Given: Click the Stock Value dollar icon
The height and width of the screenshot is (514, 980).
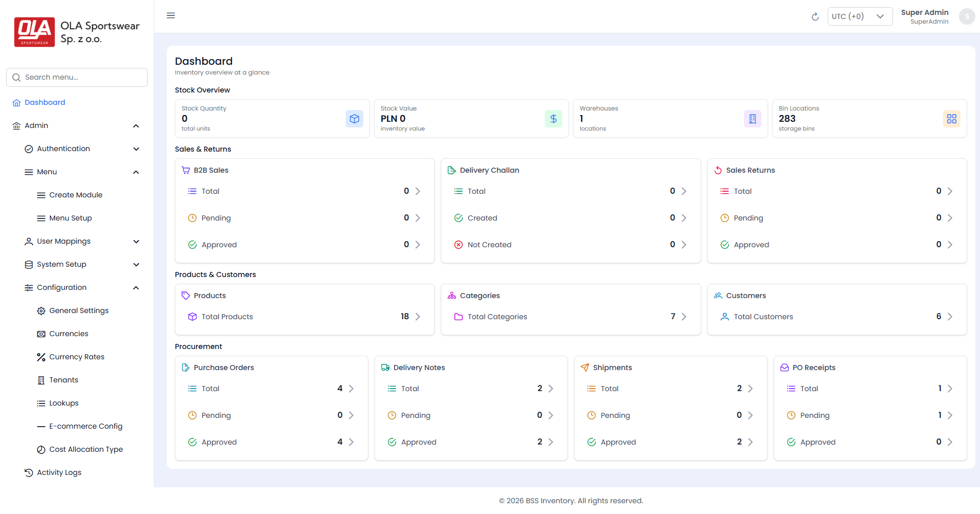Looking at the screenshot, I should [554, 119].
